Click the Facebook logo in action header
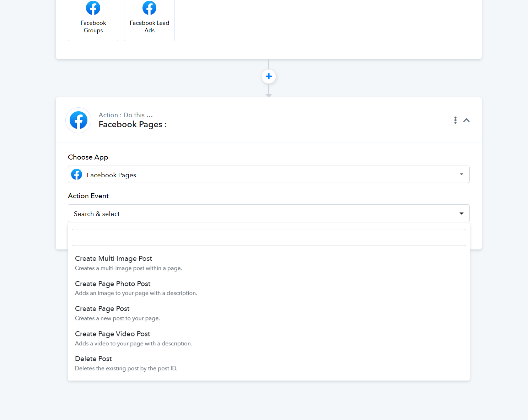 pyautogui.click(x=79, y=120)
